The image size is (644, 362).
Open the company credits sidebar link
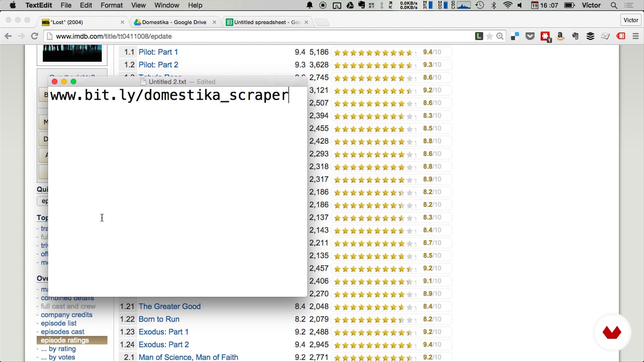tap(66, 315)
